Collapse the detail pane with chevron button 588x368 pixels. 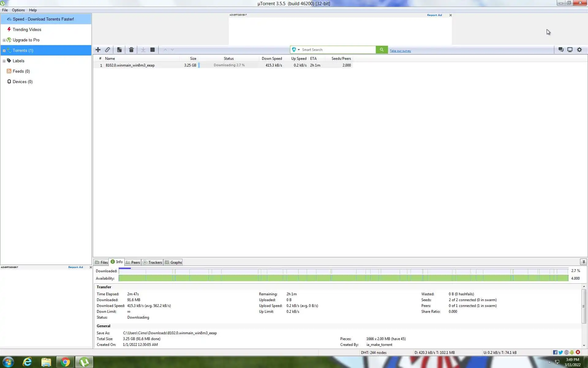click(583, 262)
